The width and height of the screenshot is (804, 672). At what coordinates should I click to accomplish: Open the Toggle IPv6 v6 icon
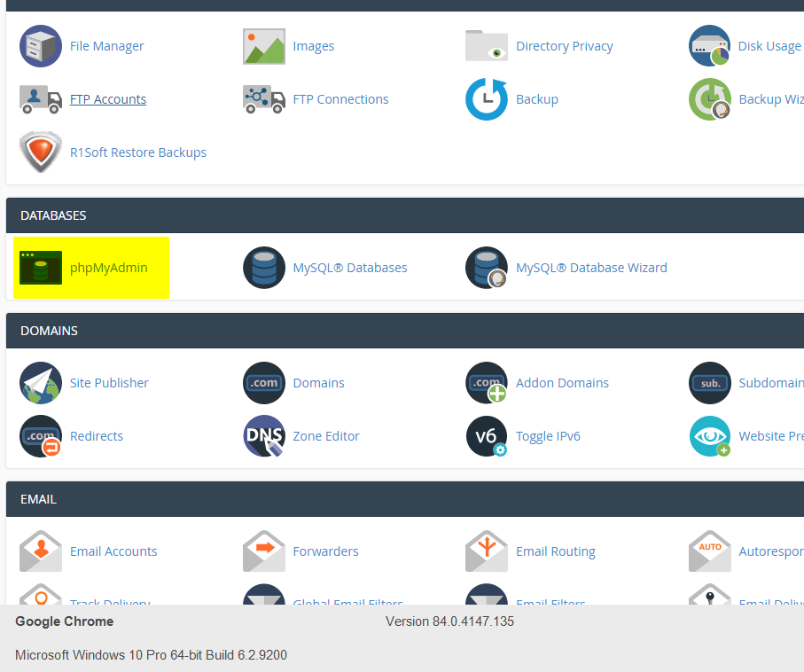coord(486,436)
